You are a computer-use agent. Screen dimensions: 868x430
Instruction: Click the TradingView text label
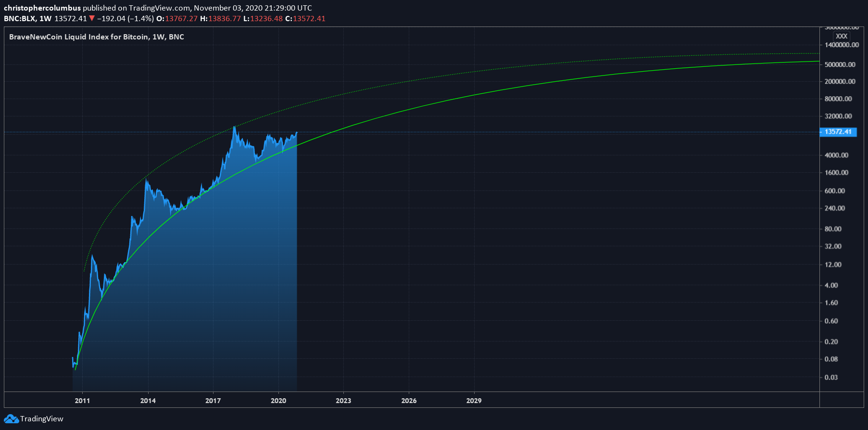click(42, 419)
